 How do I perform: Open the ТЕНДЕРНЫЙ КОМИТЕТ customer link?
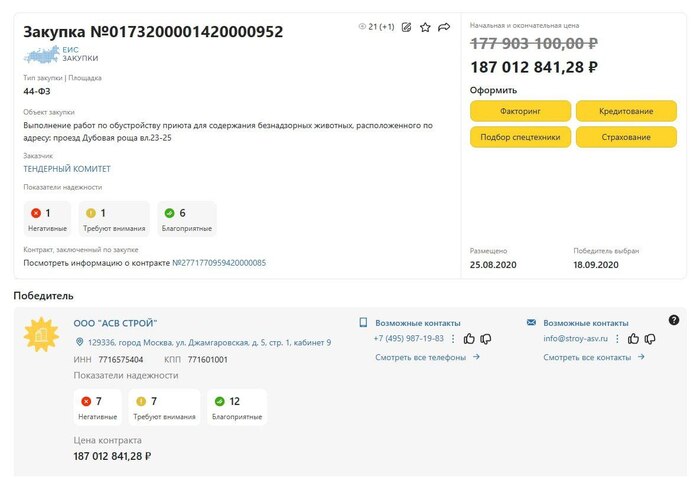[x=67, y=169]
